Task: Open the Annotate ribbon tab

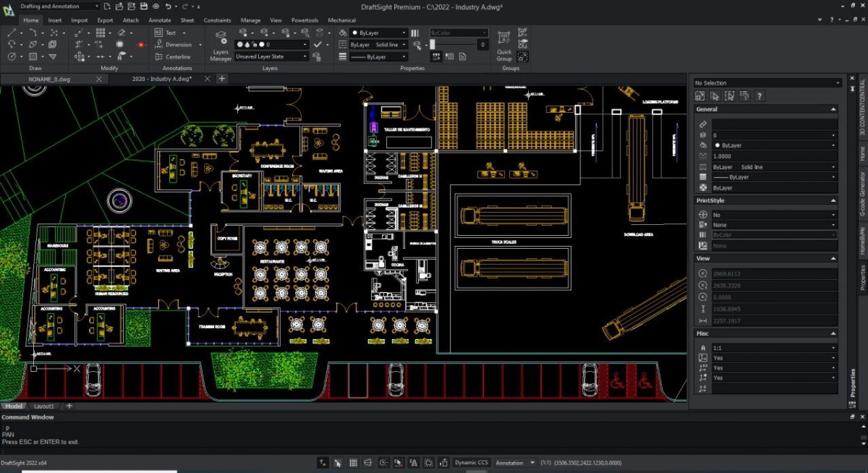Action: point(160,20)
